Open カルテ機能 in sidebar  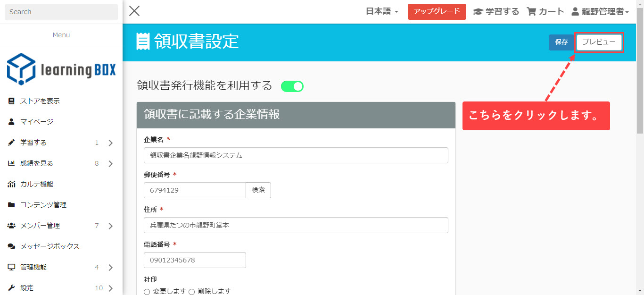37,184
